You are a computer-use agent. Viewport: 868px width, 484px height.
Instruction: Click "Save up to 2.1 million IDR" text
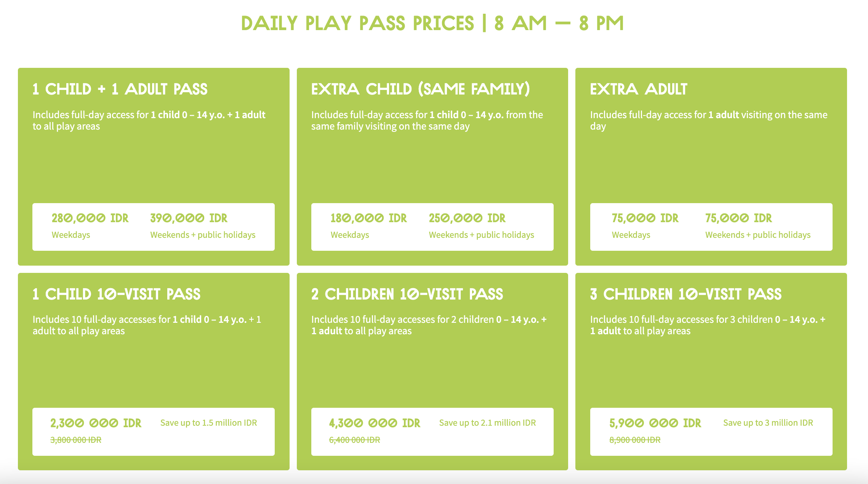point(487,423)
